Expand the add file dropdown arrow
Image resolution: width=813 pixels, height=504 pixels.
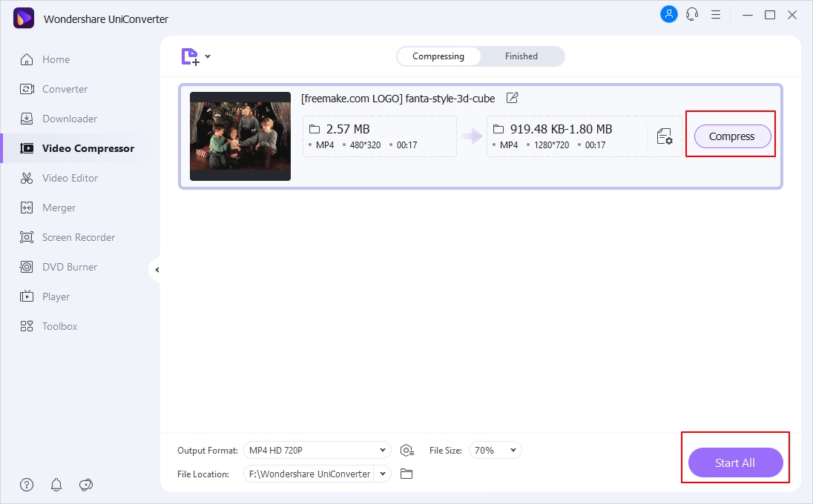click(208, 56)
